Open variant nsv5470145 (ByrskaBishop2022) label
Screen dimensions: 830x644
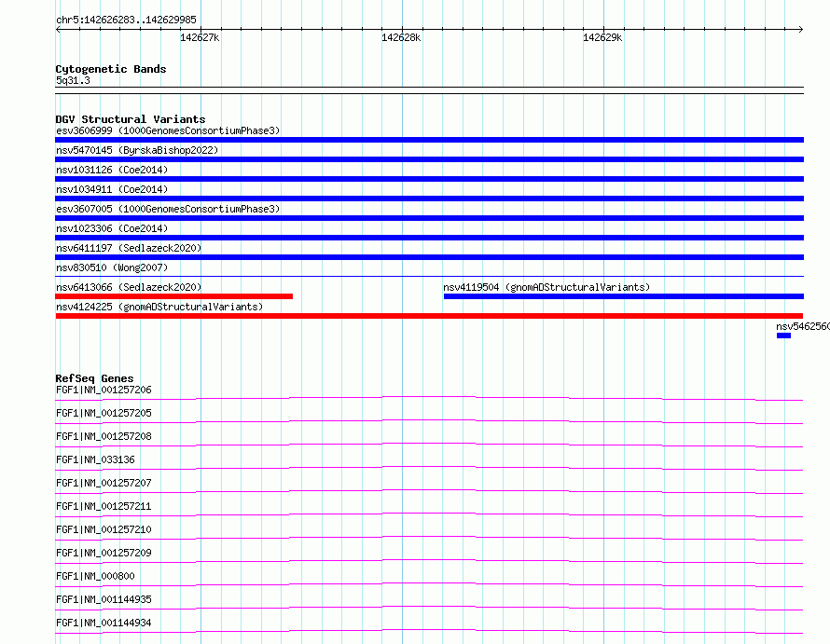coord(137,150)
